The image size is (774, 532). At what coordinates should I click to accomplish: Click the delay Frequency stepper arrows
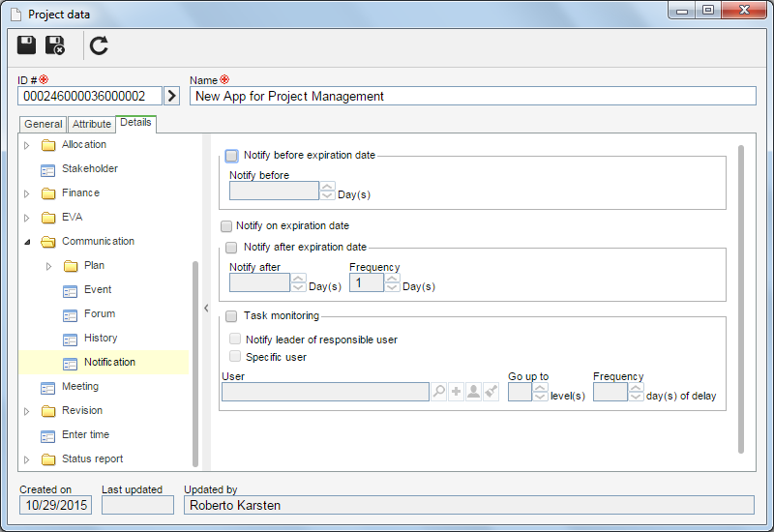(x=636, y=392)
